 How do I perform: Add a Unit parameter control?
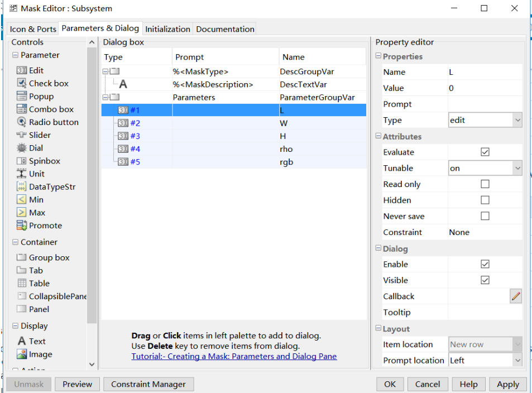pos(31,174)
